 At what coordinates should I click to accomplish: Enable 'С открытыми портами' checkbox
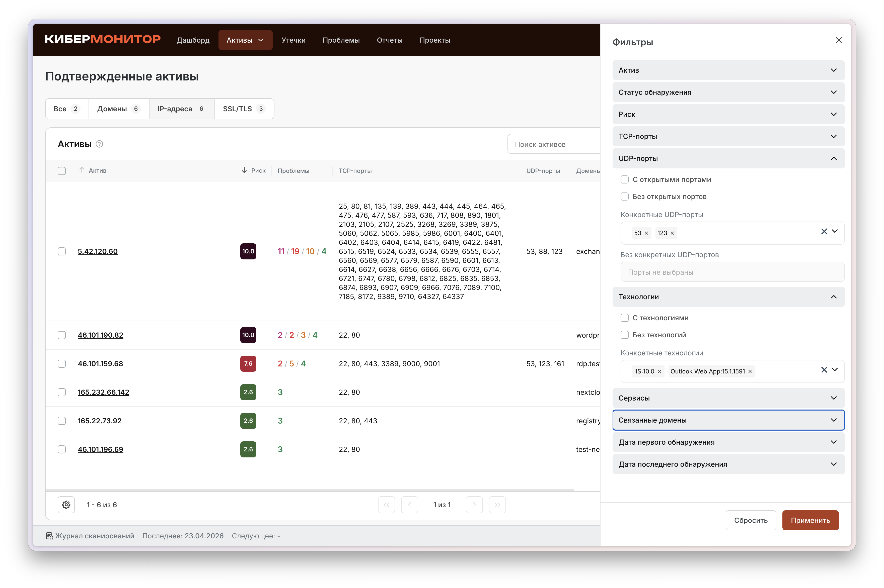pos(624,180)
